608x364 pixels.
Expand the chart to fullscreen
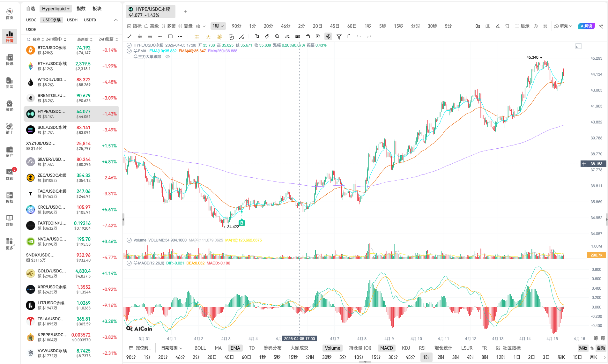(x=545, y=26)
